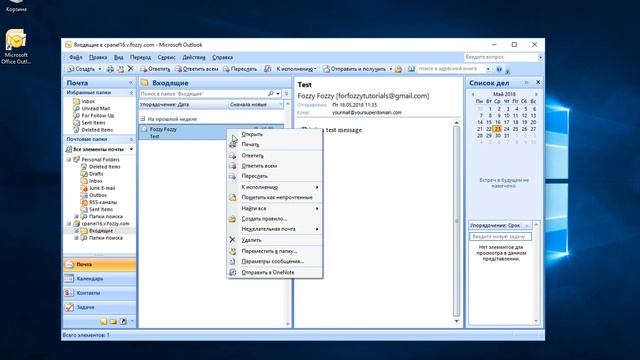Select Входящие folder under cpanel16.v.fozzy.com
Image resolution: width=640 pixels, height=360 pixels.
point(101,231)
